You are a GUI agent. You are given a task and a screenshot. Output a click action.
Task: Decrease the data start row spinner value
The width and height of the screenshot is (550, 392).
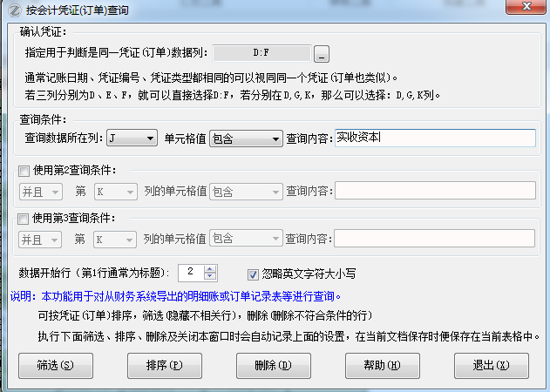210,276
